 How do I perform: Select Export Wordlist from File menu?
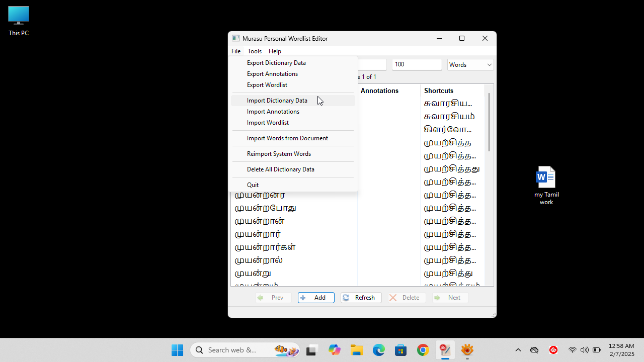tap(267, 85)
